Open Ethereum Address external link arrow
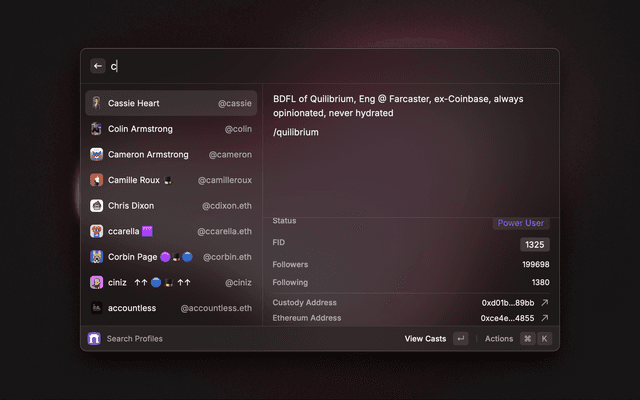The image size is (640, 400). click(x=545, y=318)
